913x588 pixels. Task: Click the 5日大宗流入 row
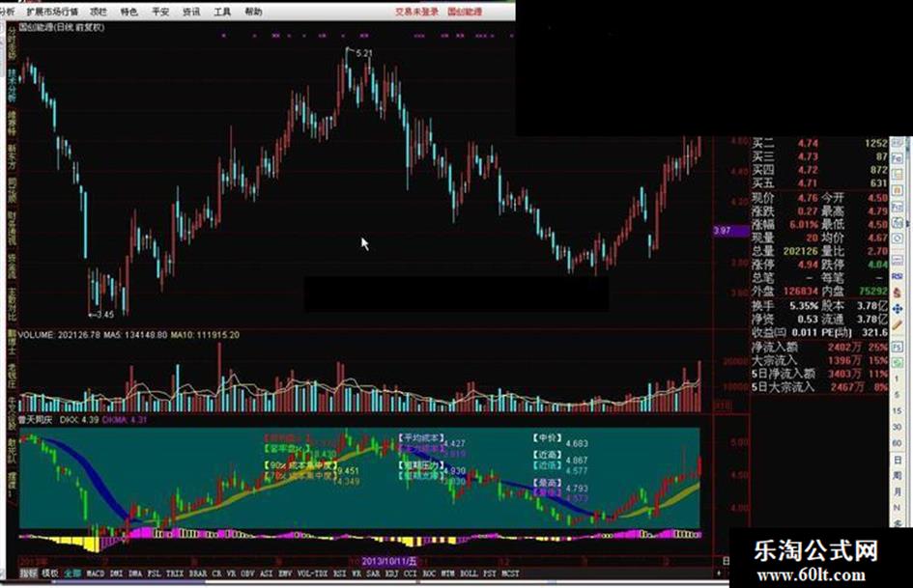[820, 386]
